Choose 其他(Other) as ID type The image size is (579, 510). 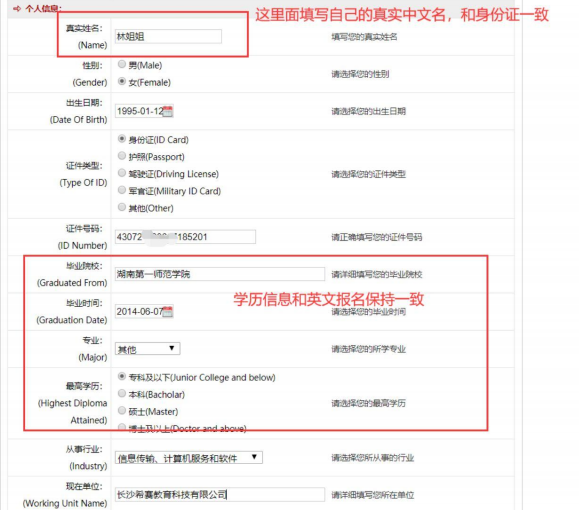pyautogui.click(x=122, y=207)
